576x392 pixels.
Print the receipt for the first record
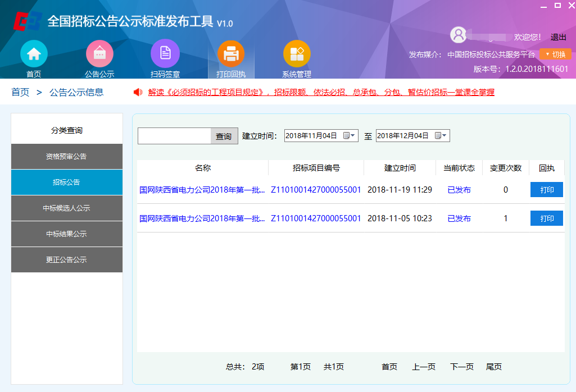coord(546,190)
